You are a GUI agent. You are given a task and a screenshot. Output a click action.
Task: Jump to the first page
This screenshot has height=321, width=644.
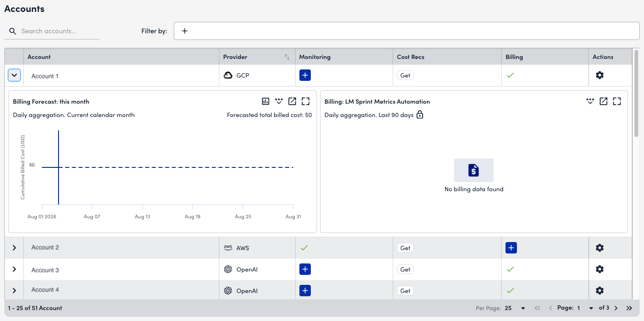pos(537,308)
